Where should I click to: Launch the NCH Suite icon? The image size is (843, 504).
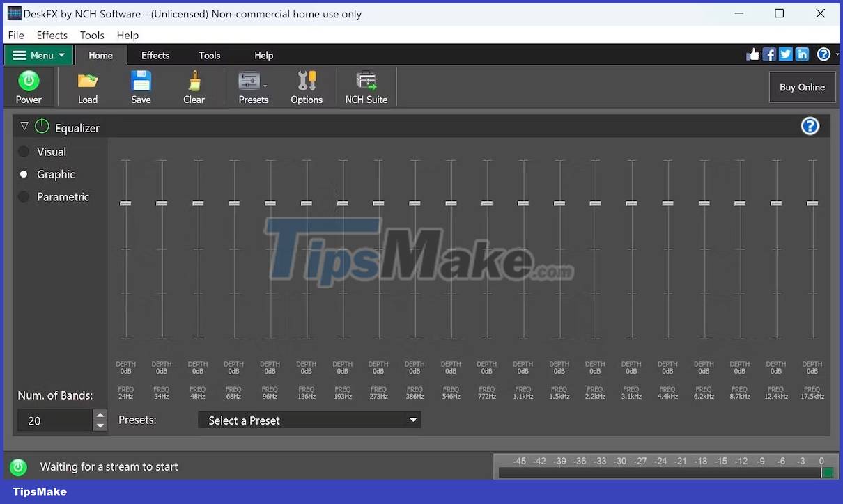(365, 85)
